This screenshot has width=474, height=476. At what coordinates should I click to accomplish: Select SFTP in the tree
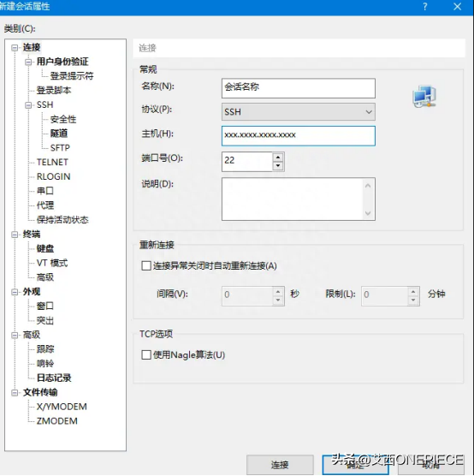coord(60,148)
